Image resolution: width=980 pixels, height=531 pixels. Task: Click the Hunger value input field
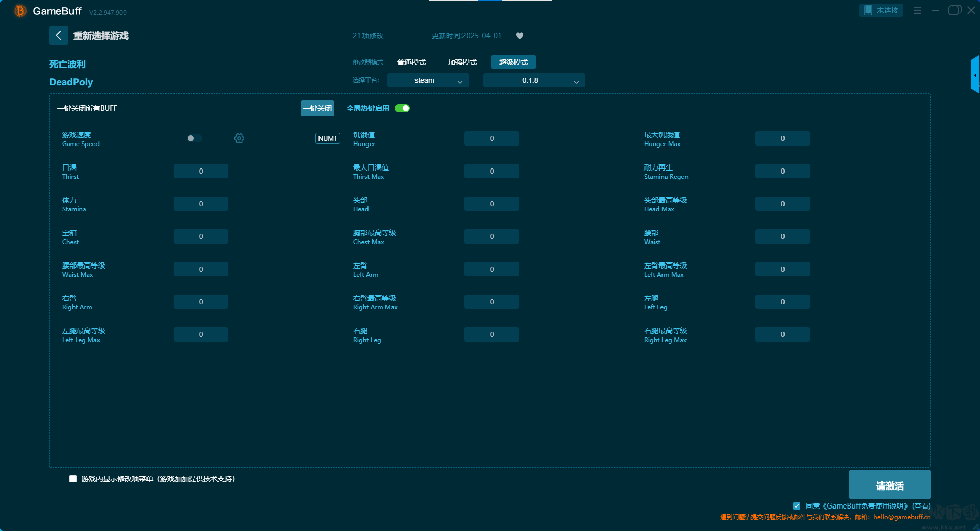point(492,138)
